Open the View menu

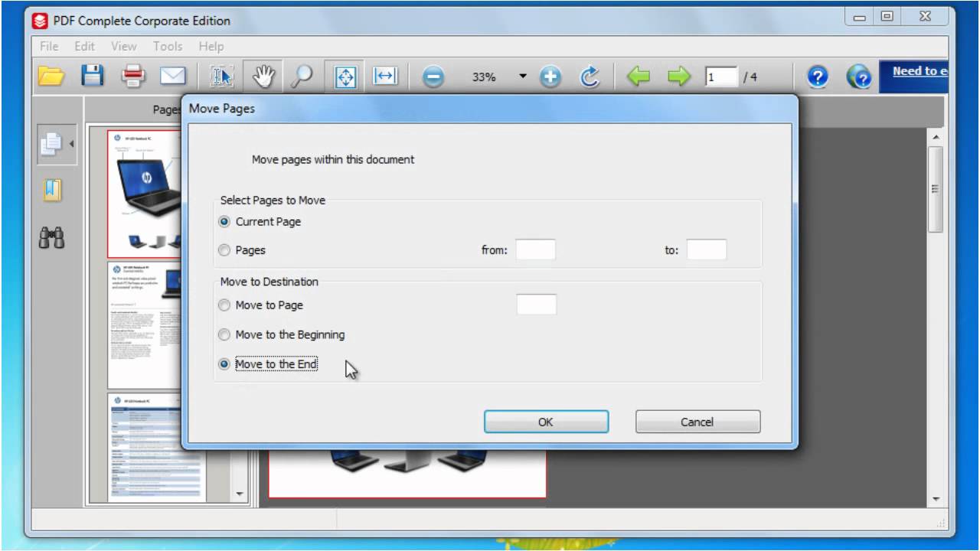pos(124,47)
